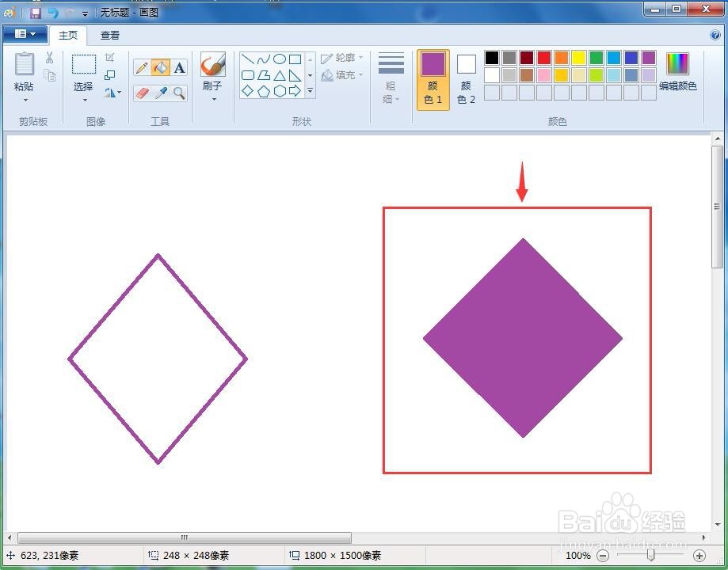
Task: Pick the green color swatch
Action: (597, 58)
